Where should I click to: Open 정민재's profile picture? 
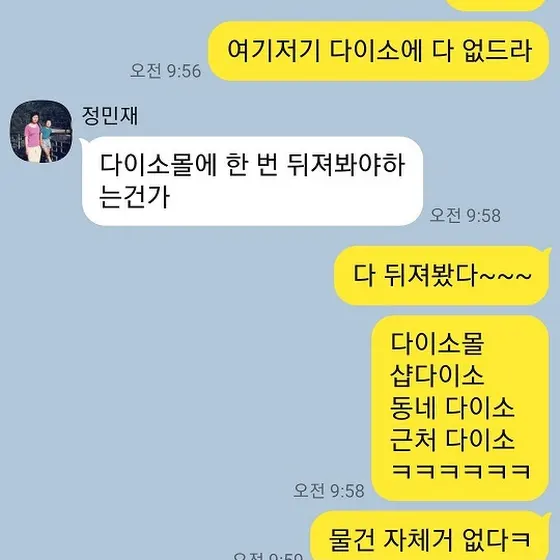pos(41,131)
